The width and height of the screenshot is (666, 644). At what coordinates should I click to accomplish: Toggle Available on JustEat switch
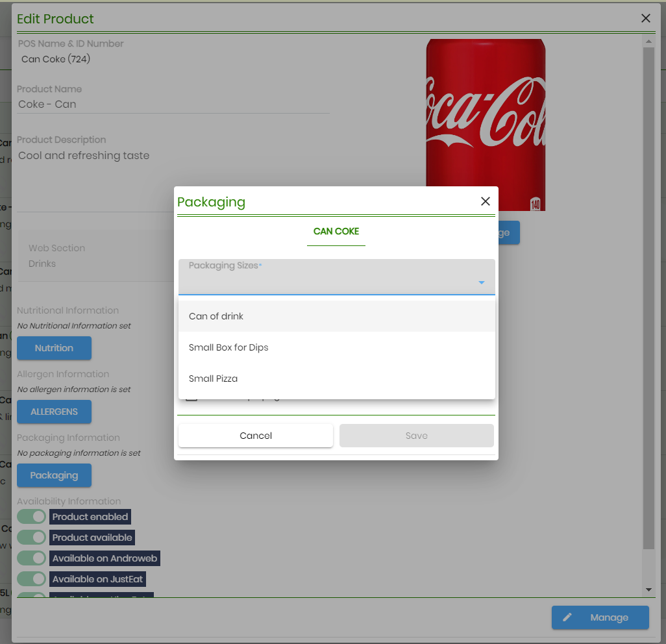pos(31,579)
